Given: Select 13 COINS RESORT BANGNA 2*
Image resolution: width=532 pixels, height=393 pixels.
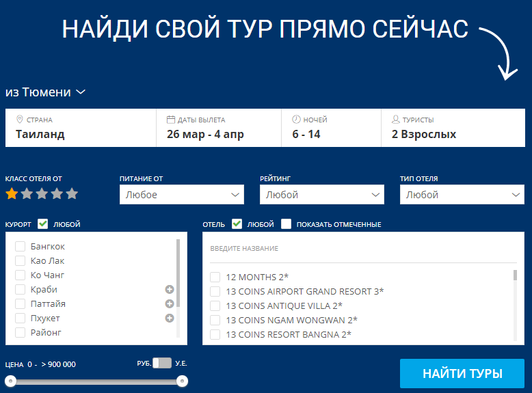Looking at the screenshot, I should [x=215, y=334].
